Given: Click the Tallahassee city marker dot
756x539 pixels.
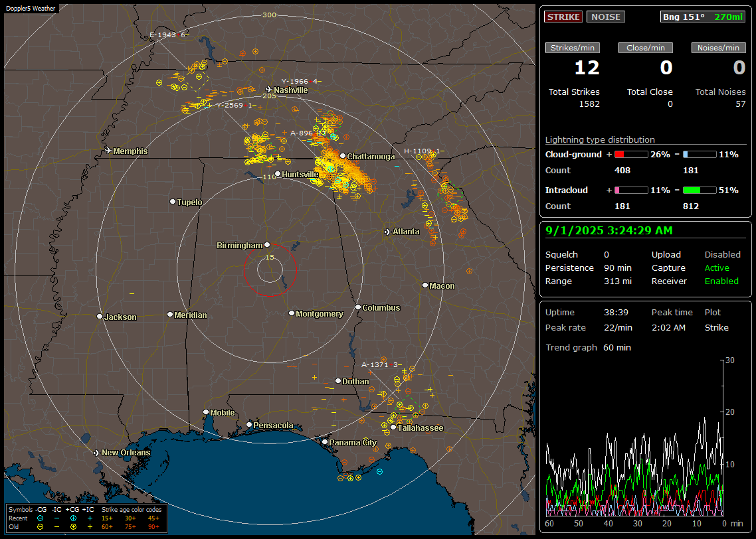Looking at the screenshot, I should point(393,427).
